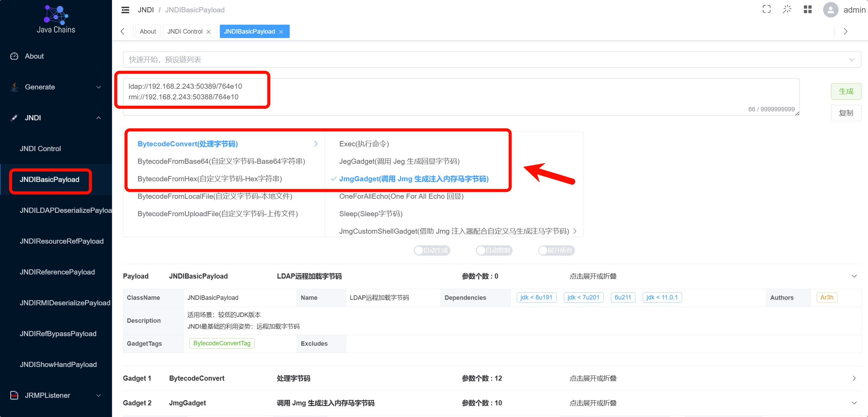Open the grid apps icon
This screenshot has width=868, height=417.
807,10
